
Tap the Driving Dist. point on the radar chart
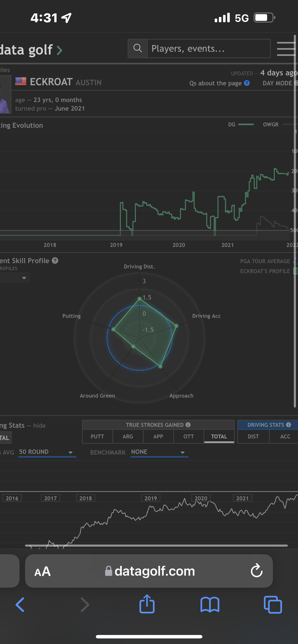140,299
